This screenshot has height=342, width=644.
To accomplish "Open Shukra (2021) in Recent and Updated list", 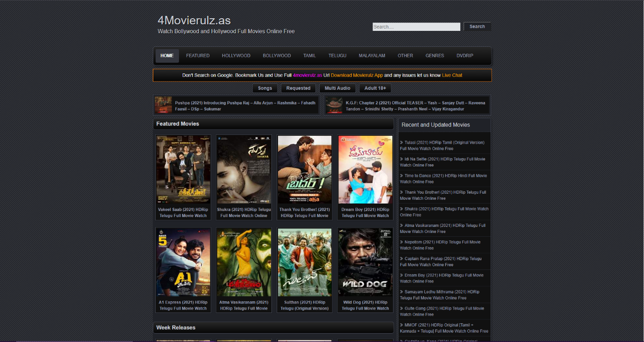I will (444, 212).
